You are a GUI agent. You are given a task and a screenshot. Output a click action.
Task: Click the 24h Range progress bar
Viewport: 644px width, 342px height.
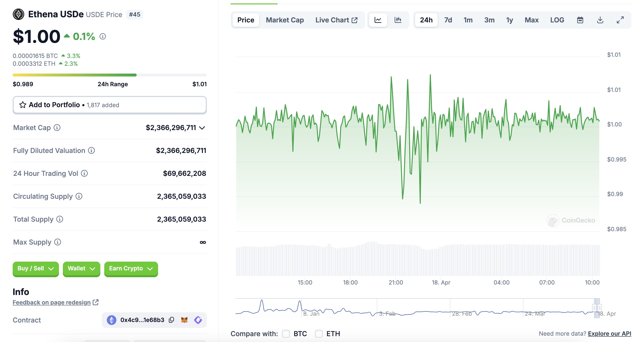(110, 75)
